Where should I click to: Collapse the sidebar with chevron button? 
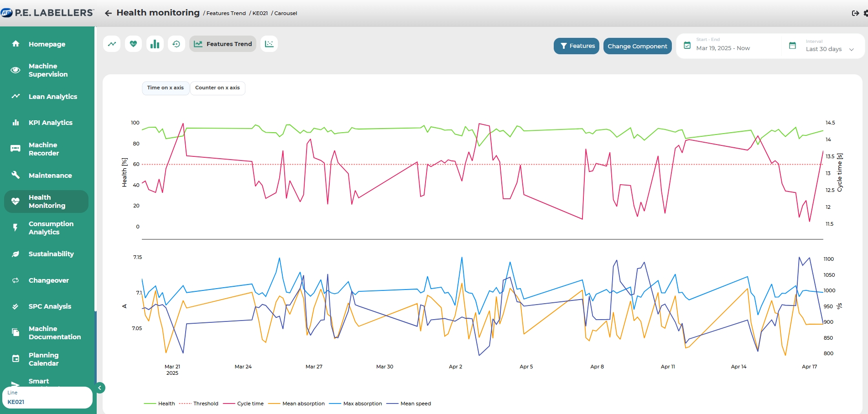(x=100, y=388)
